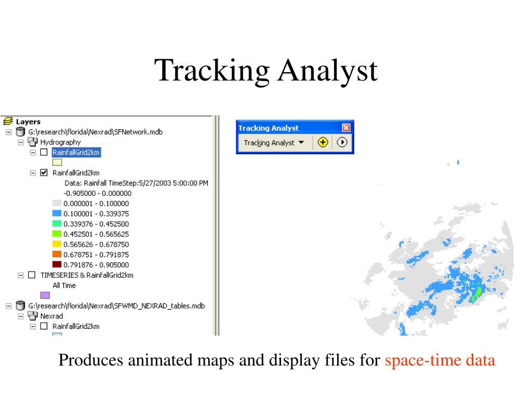Click the checked RainfallGrid2km layer name

point(76,172)
